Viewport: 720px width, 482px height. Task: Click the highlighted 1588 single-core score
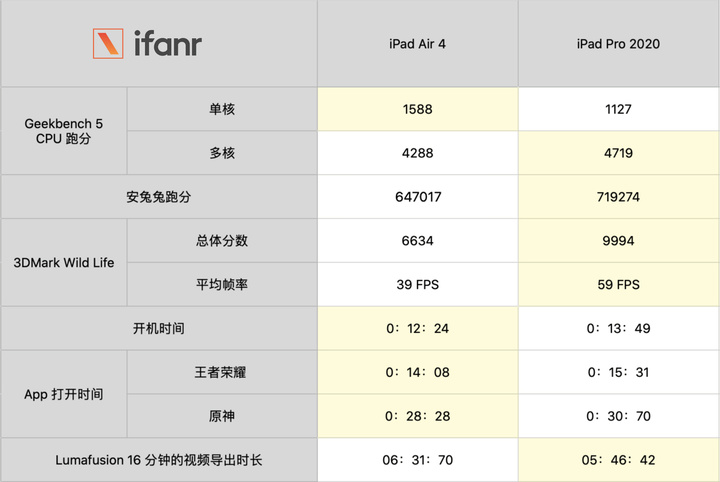click(x=417, y=109)
